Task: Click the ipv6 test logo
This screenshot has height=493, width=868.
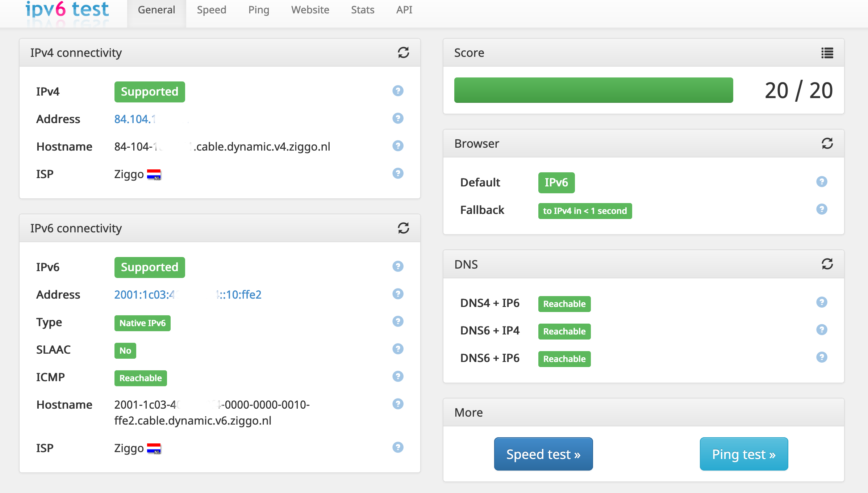Action: point(67,10)
